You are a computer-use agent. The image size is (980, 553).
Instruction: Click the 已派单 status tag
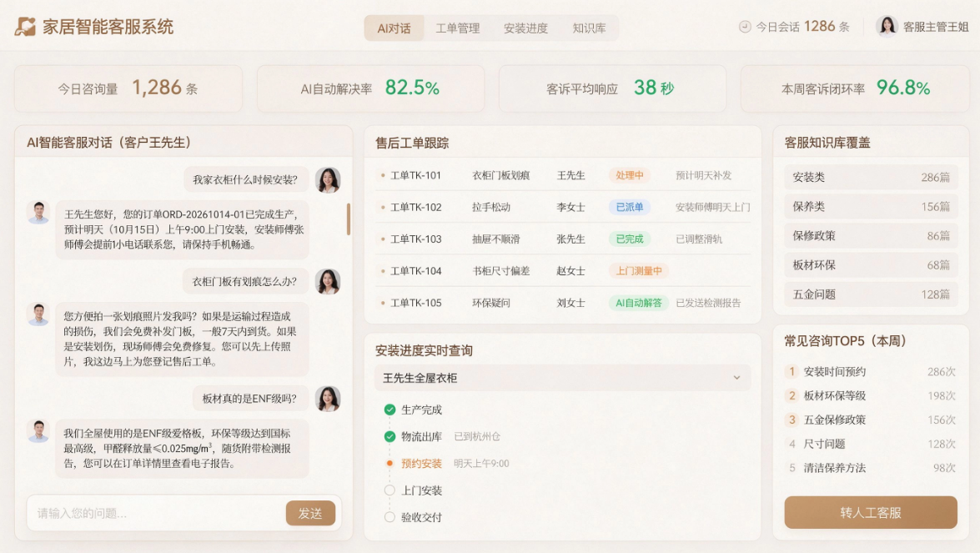pos(630,208)
